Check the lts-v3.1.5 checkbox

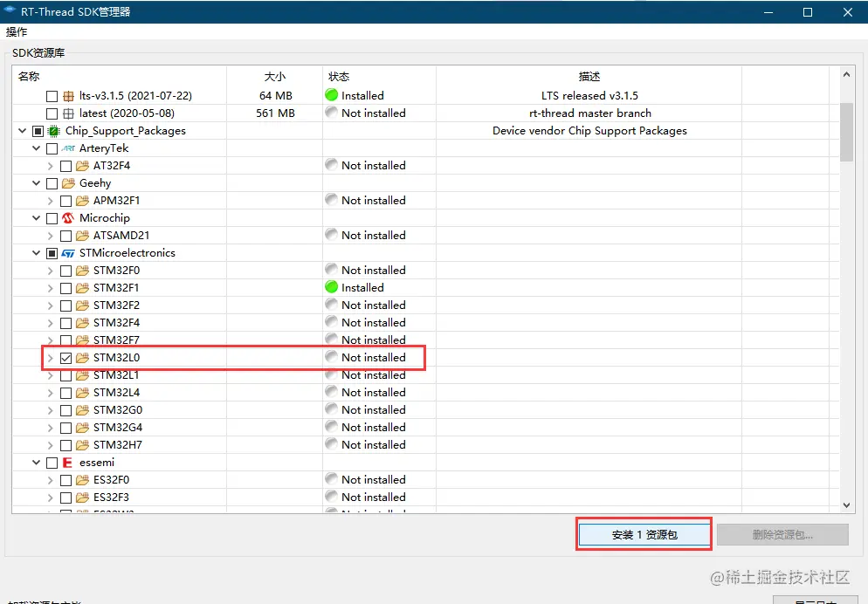52,96
